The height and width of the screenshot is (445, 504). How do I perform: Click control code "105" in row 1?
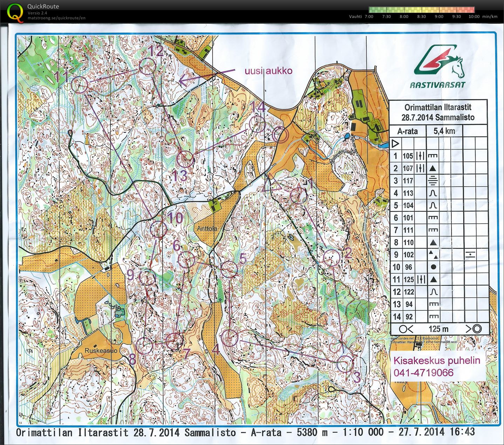(x=408, y=156)
